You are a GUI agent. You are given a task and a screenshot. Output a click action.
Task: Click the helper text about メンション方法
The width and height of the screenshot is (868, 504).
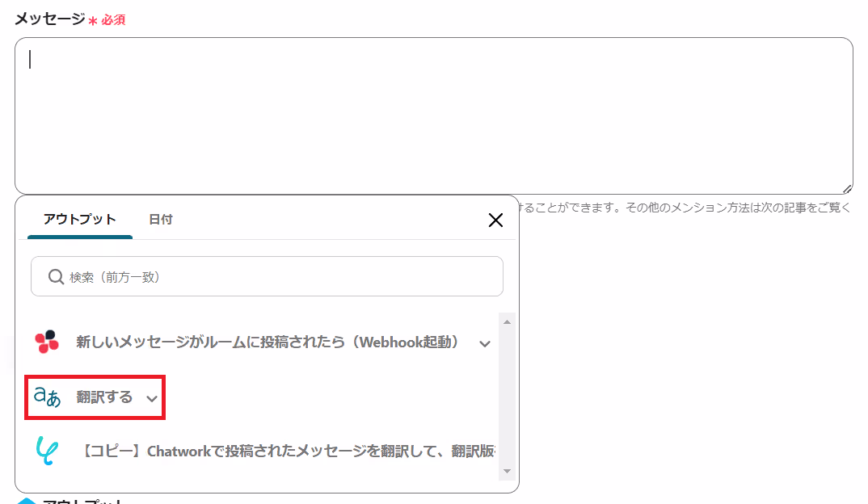(x=685, y=208)
